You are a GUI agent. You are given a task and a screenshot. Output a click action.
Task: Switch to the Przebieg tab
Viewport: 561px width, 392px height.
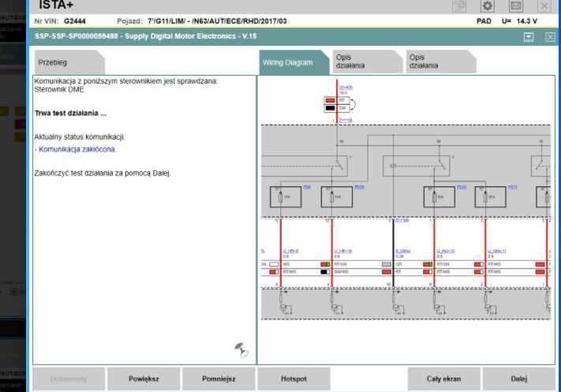coord(68,62)
